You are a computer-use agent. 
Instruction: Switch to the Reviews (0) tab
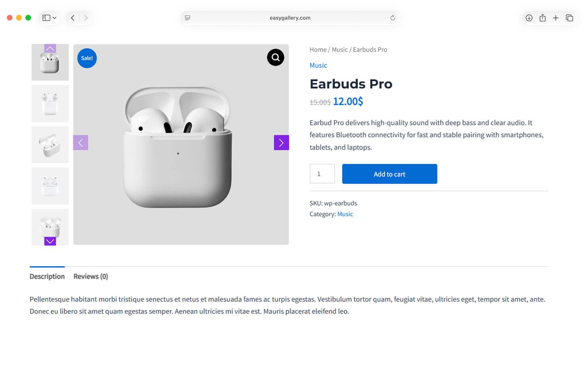91,276
